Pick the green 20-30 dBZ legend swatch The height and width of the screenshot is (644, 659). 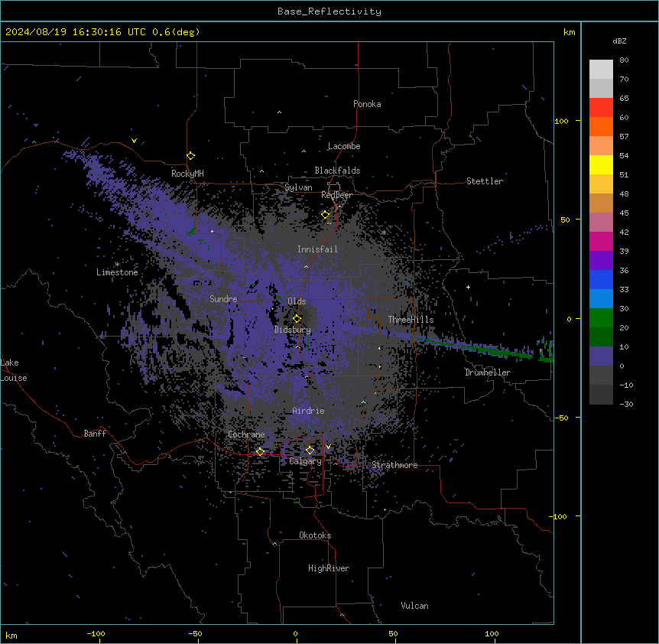pyautogui.click(x=601, y=318)
